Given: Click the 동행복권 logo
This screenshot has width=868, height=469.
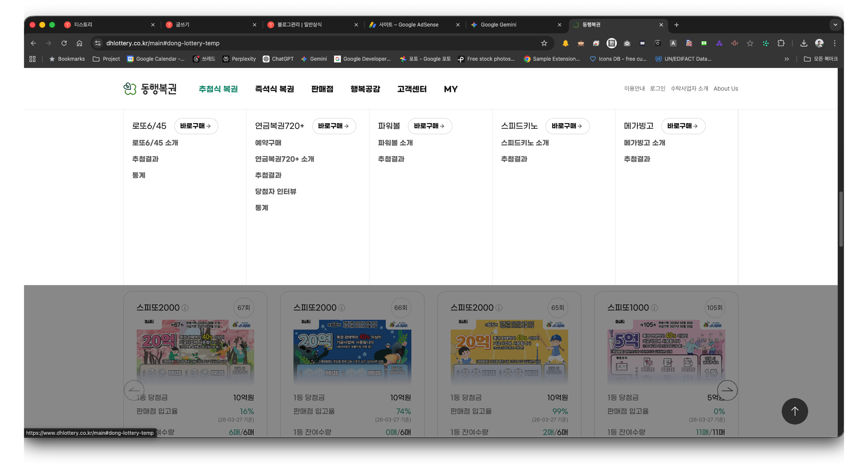Looking at the screenshot, I should tap(150, 89).
